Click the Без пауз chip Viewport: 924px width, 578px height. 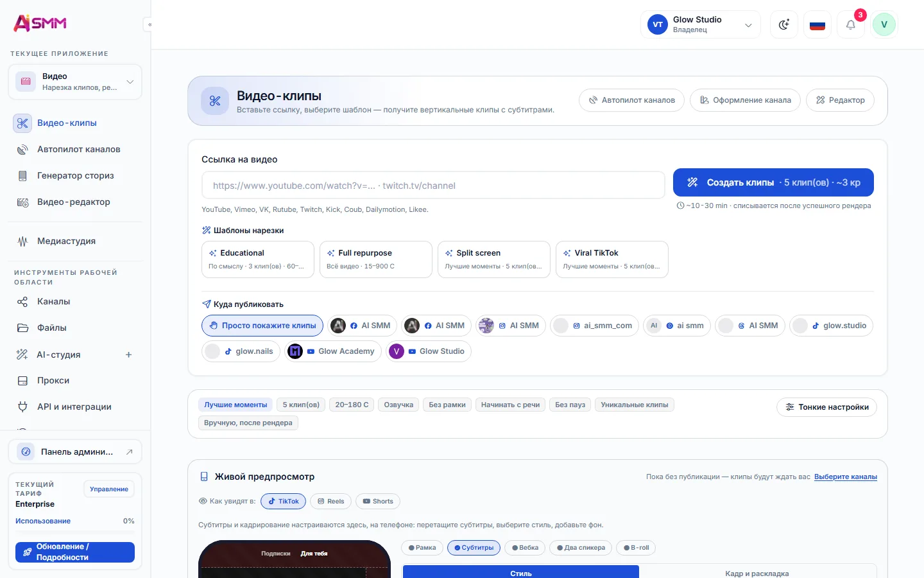click(x=570, y=405)
